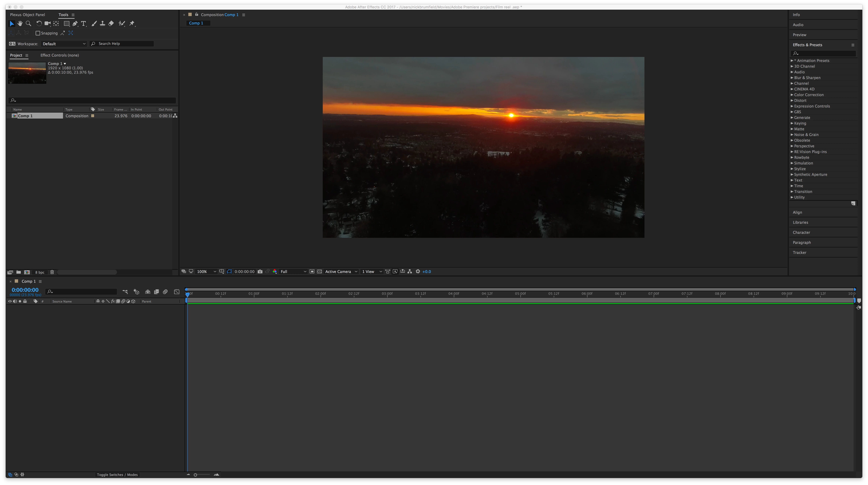Expand the Color Correction effects category
The image size is (868, 485).
point(808,95)
